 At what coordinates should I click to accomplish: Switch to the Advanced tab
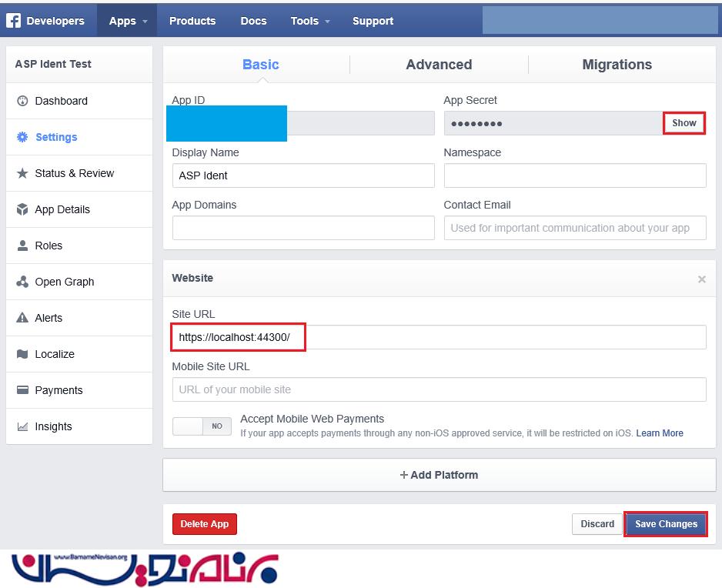[439, 65]
